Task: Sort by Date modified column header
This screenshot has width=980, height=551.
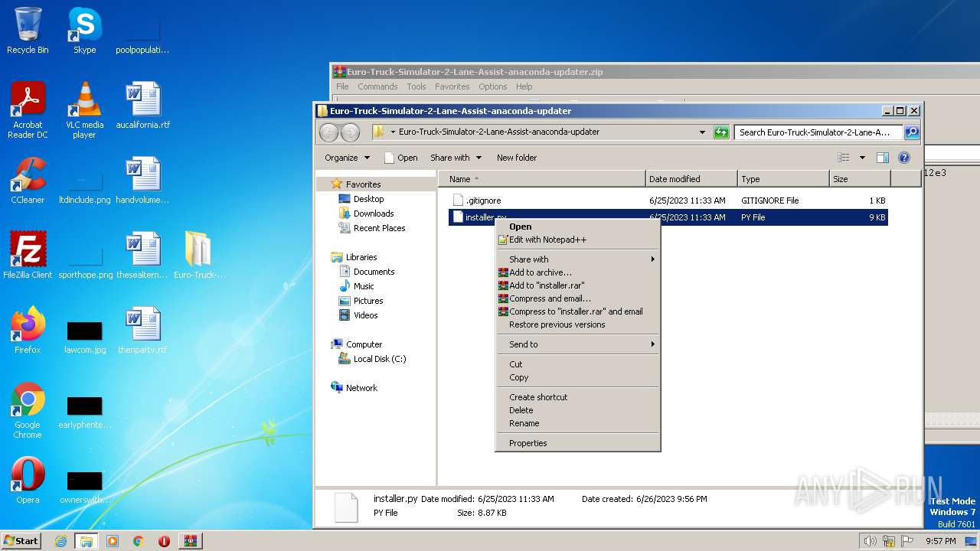Action: pos(691,179)
